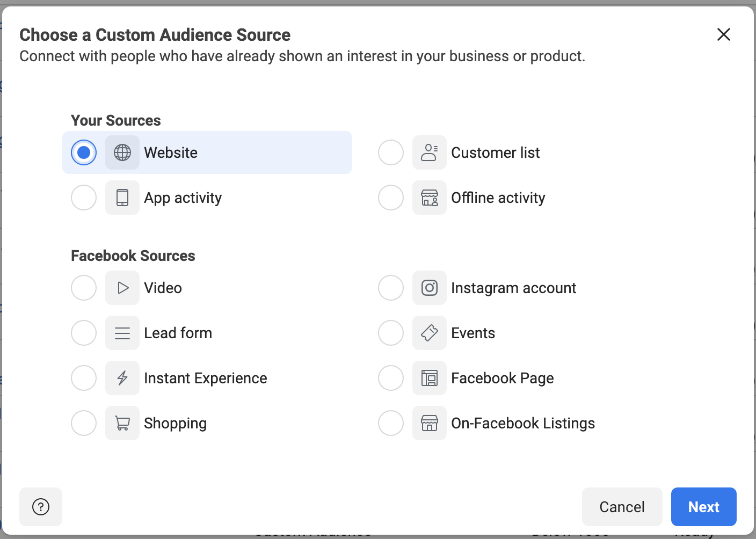Viewport: 756px width, 539px height.
Task: Select Instant Experience radio button
Action: pyautogui.click(x=84, y=378)
